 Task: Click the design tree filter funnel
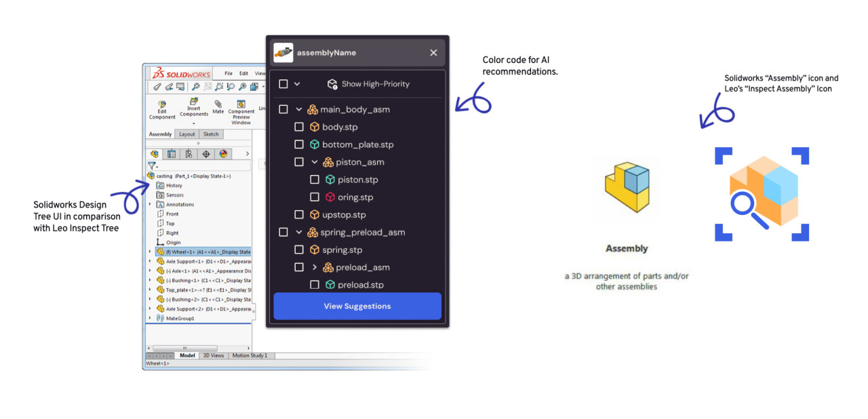tap(152, 165)
